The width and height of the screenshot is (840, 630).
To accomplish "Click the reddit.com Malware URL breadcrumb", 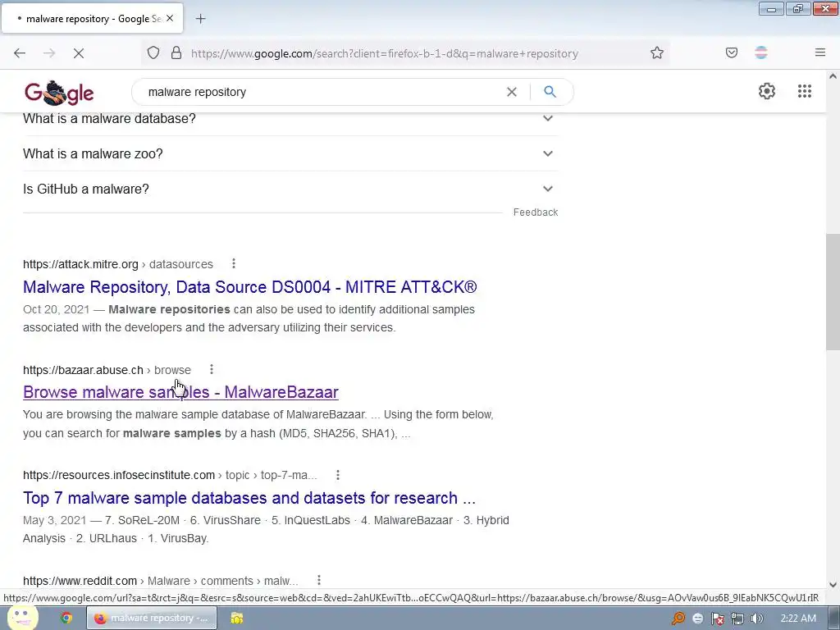I will pyautogui.click(x=161, y=581).
